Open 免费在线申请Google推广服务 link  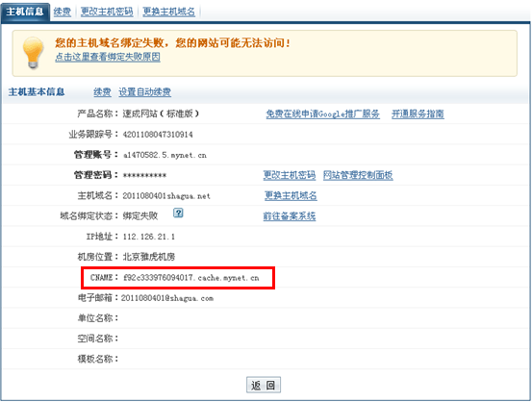(x=322, y=114)
